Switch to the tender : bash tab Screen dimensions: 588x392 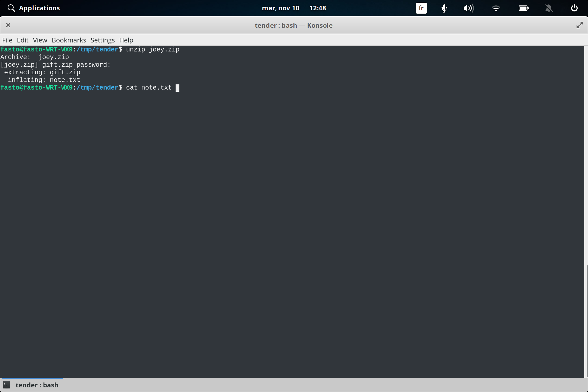(37, 385)
